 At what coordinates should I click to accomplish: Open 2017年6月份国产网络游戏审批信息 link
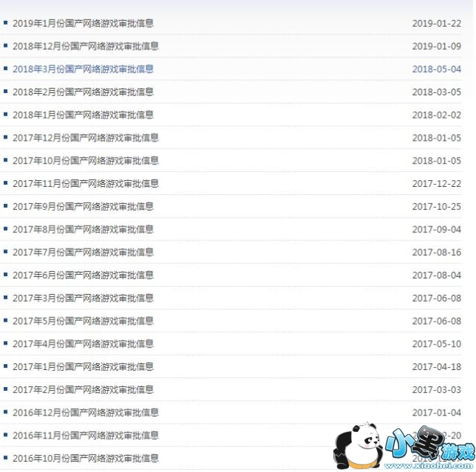pos(83,275)
